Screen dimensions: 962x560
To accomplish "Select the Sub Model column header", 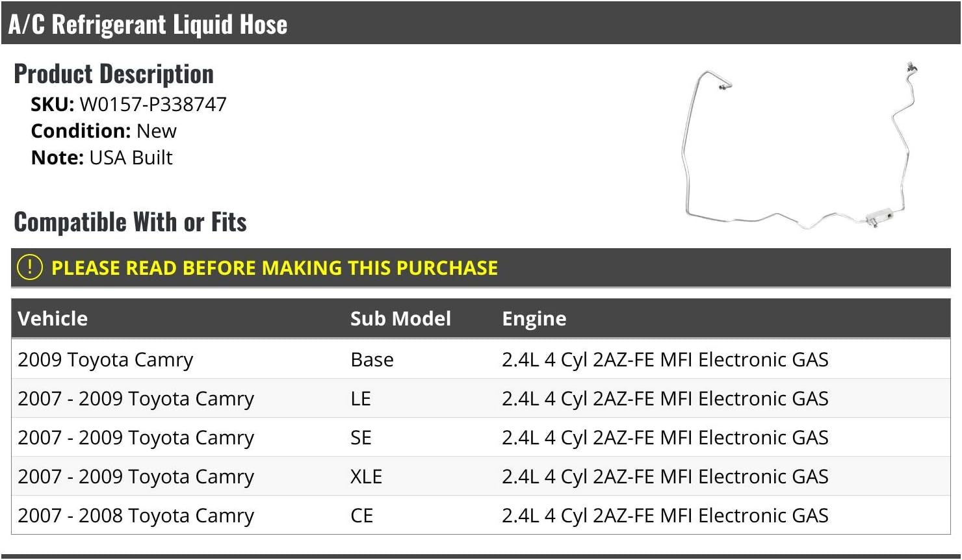I will [400, 318].
